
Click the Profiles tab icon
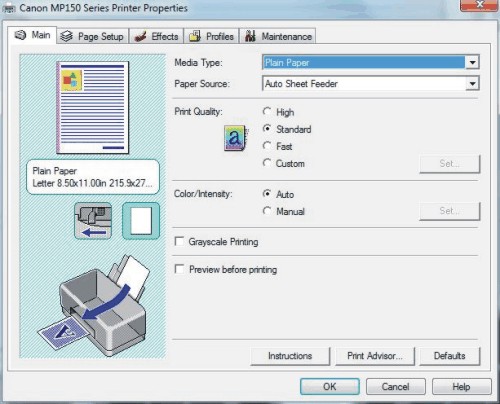(195, 36)
